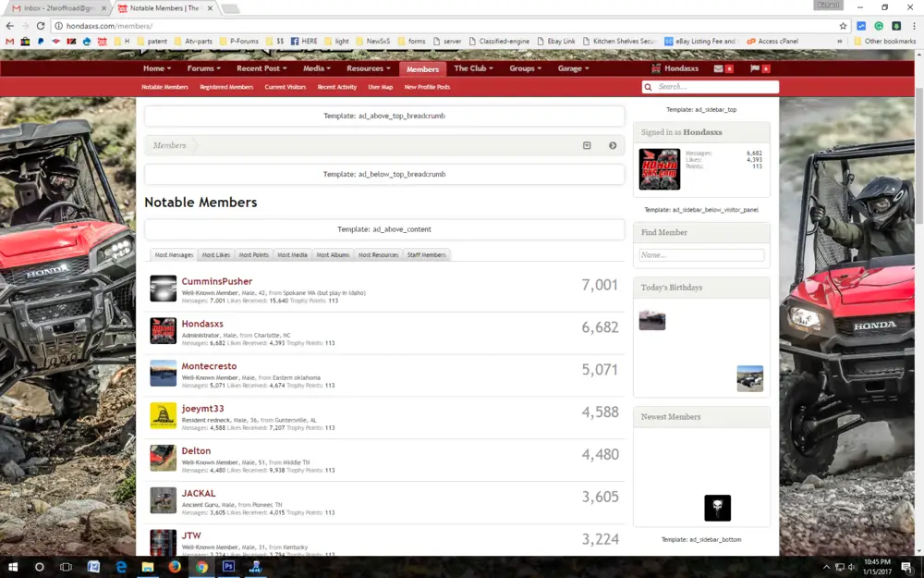Open JACKAL's member profile link
The width and height of the screenshot is (924, 578).
click(x=199, y=494)
